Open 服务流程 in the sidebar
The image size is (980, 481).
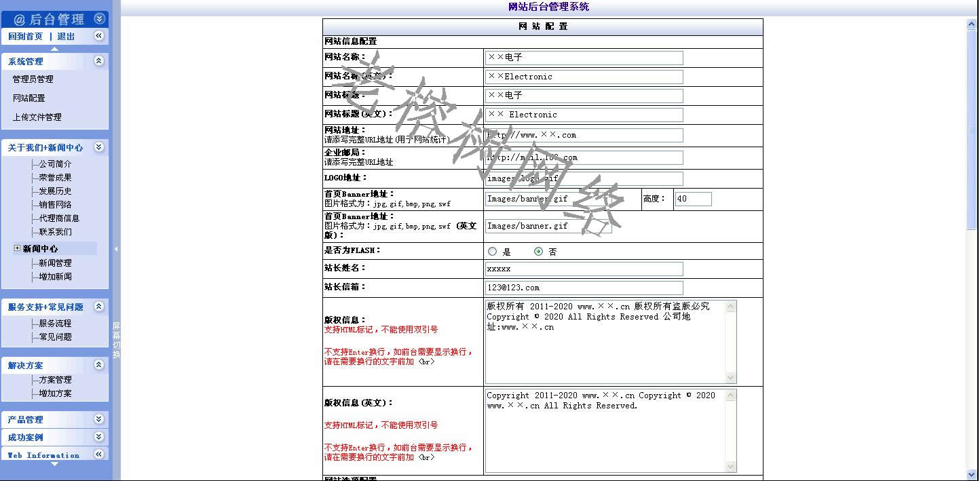click(x=55, y=324)
